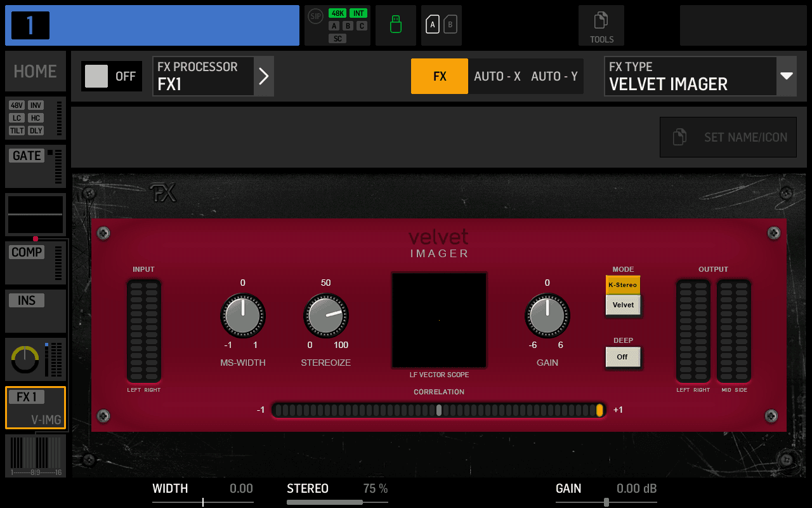
Task: Select the FX tab
Action: point(439,76)
